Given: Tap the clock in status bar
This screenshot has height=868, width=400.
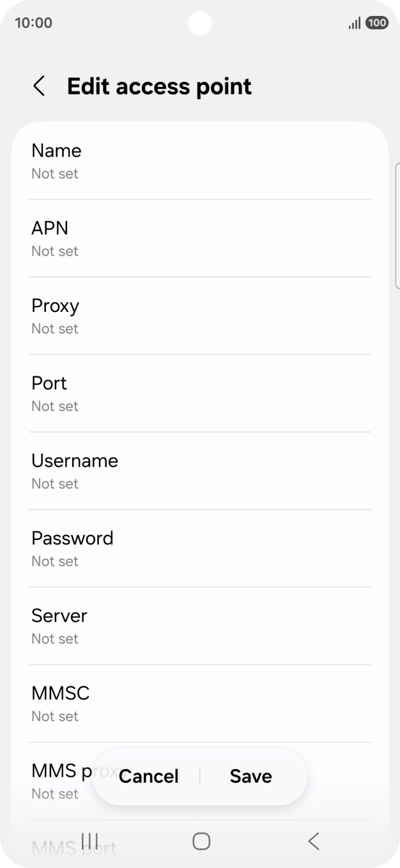Looking at the screenshot, I should tap(33, 23).
